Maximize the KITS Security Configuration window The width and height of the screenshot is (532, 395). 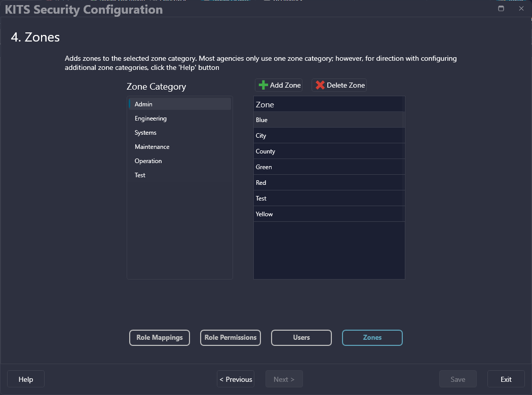501,9
